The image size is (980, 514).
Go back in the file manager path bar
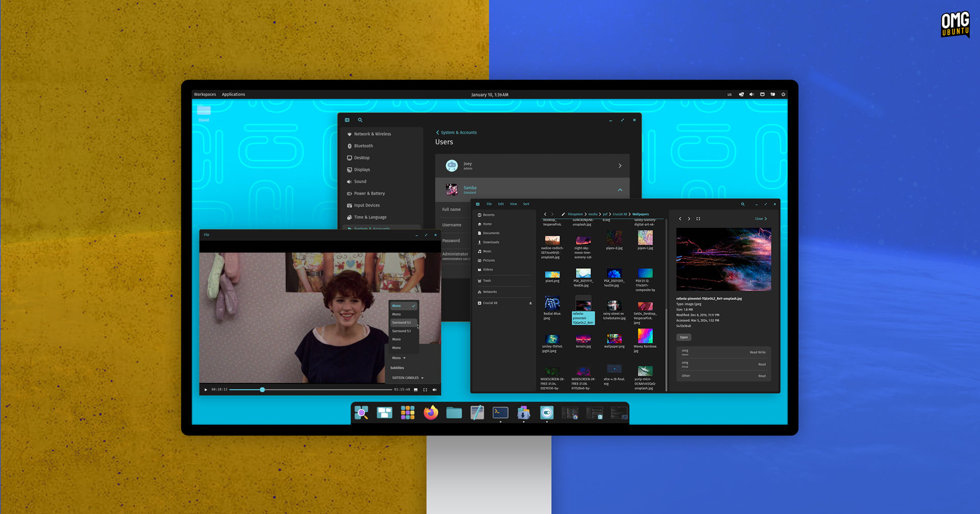pos(545,214)
